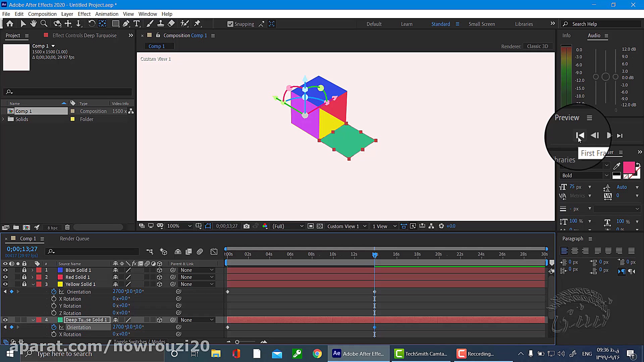
Task: Select the Rotation tool
Action: [91, 24]
